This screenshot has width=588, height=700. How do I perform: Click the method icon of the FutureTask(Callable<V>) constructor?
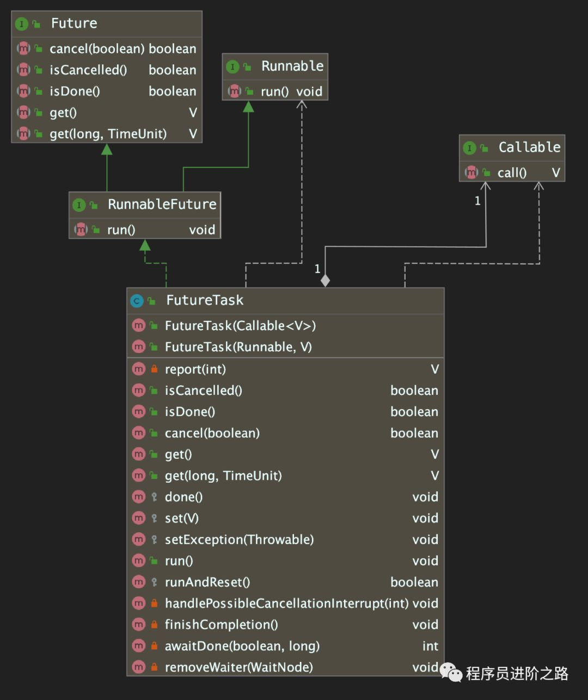139,325
